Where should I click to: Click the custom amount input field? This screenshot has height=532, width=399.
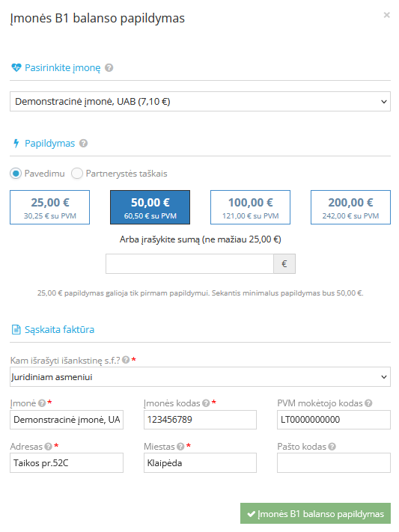click(x=190, y=263)
